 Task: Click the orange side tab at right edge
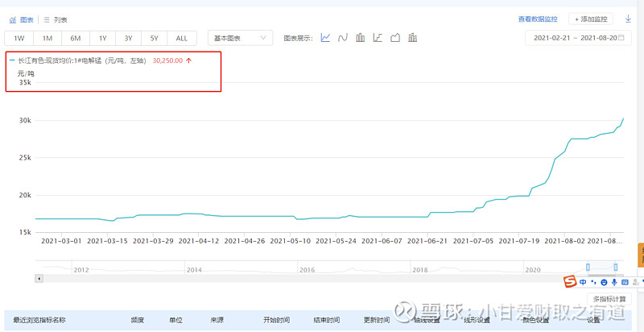coord(641,255)
